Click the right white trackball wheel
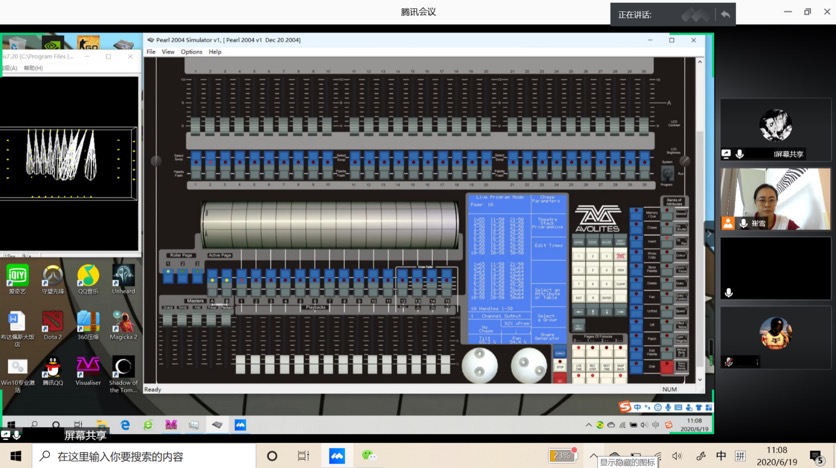This screenshot has height=468, width=836. click(529, 365)
